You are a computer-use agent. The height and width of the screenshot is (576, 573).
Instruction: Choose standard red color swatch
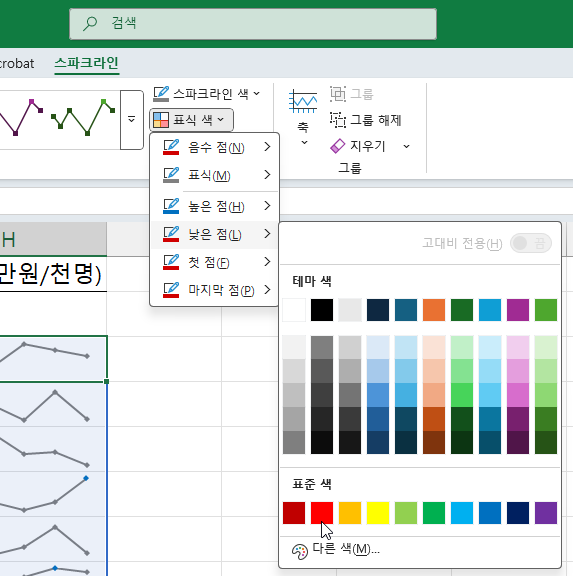click(x=322, y=513)
